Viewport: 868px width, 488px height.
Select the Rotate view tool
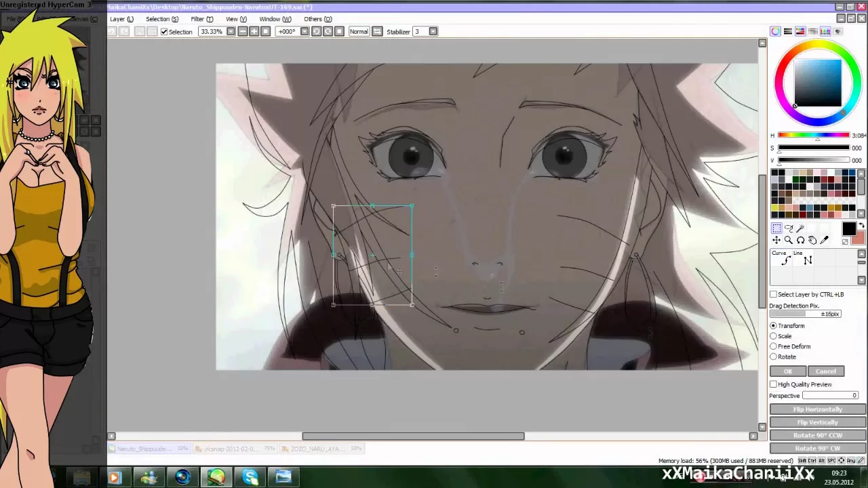pos(801,240)
